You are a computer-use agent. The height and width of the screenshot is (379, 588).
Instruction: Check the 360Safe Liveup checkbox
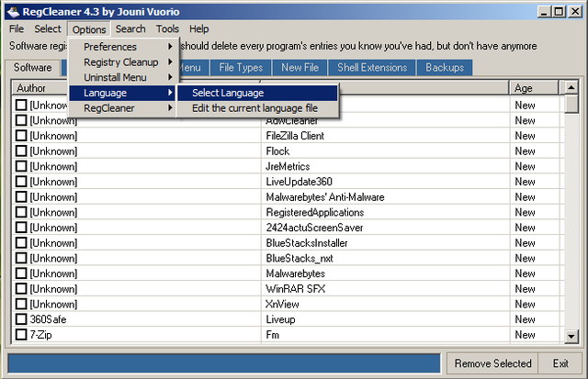coord(21,319)
